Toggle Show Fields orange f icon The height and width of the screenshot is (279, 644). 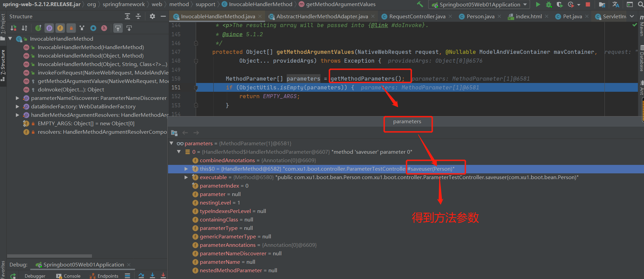(x=60, y=28)
